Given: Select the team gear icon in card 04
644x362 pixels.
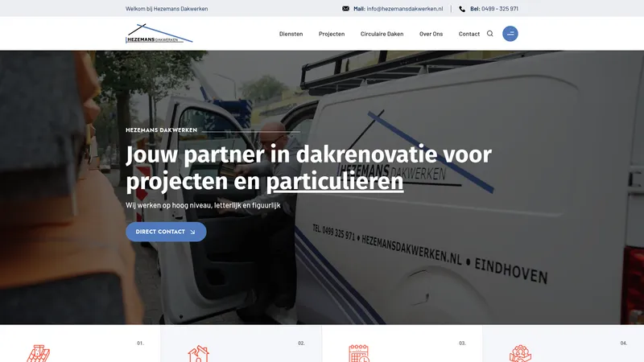Looking at the screenshot, I should 520,353.
